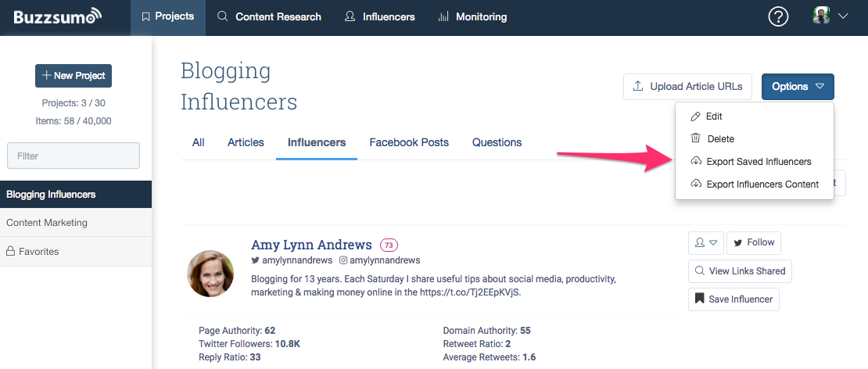The image size is (868, 369).
Task: Toggle the Options dropdown button
Action: click(798, 86)
